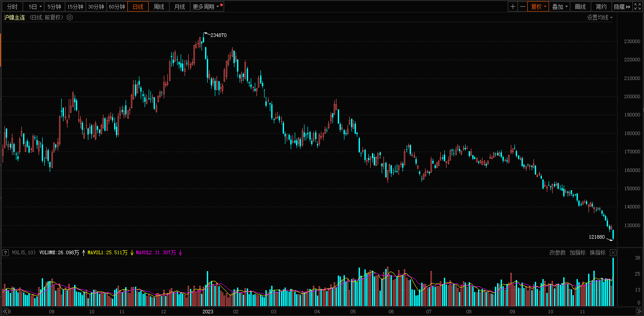Select 日线 daily chart tab
Screen dimensions: 644x316
click(x=138, y=7)
